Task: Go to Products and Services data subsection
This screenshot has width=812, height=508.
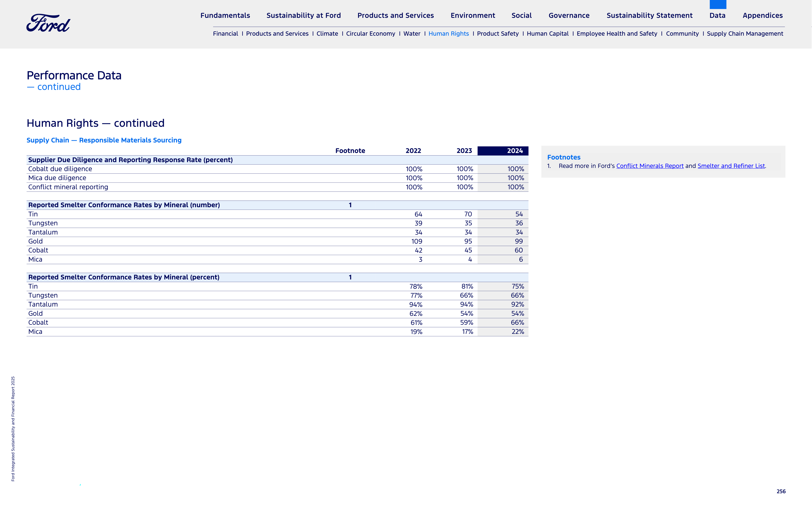Action: (277, 34)
